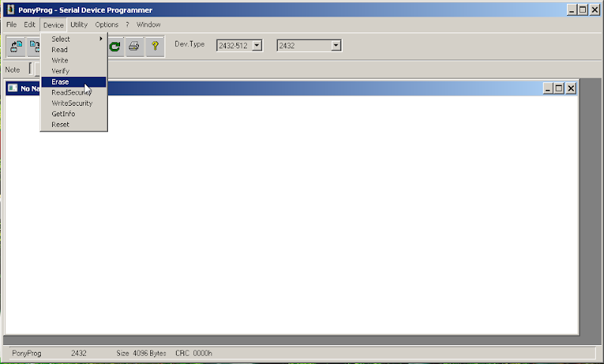
Task: Expand the Select submenu
Action: click(73, 39)
